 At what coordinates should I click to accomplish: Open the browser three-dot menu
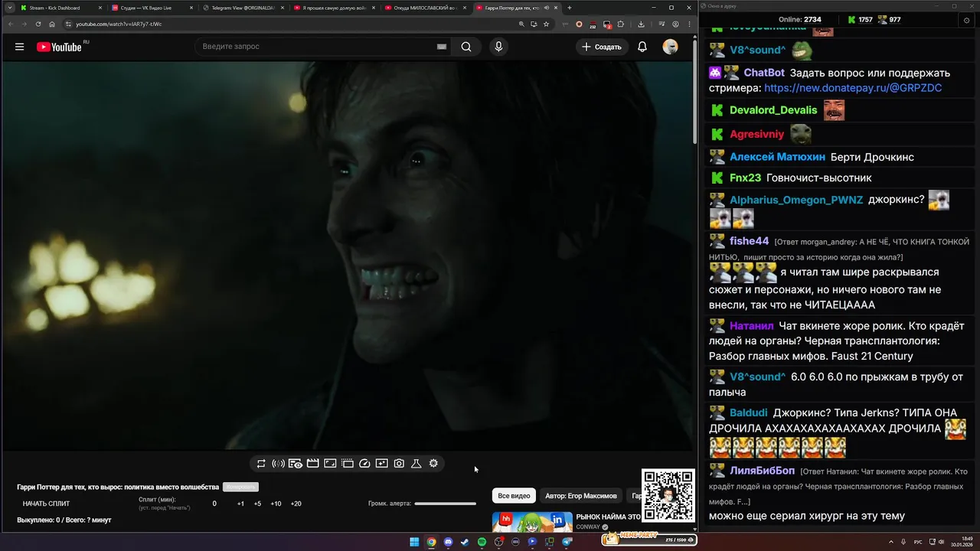689,24
